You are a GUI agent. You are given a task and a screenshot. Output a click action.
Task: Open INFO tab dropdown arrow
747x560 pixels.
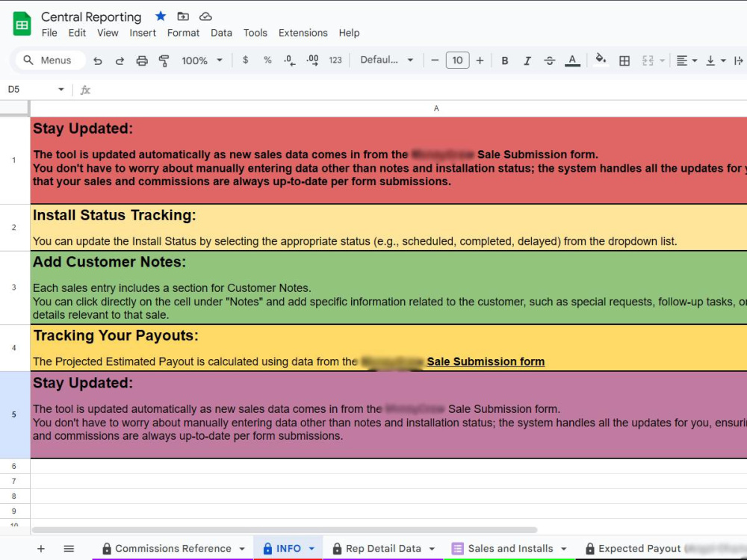(x=311, y=549)
